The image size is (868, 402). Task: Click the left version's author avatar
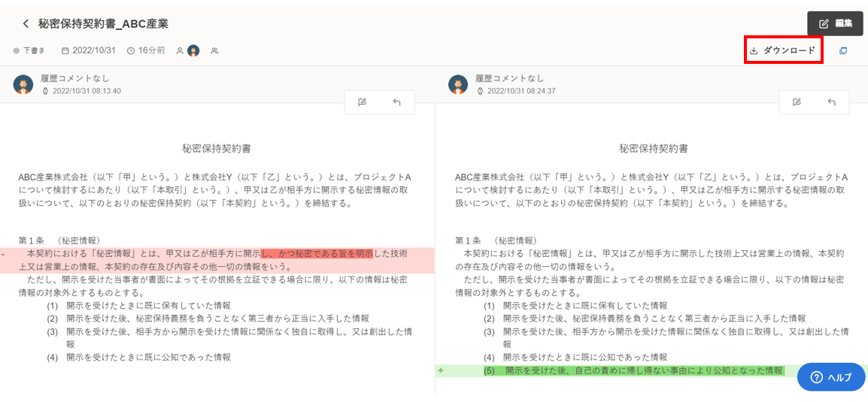point(23,84)
